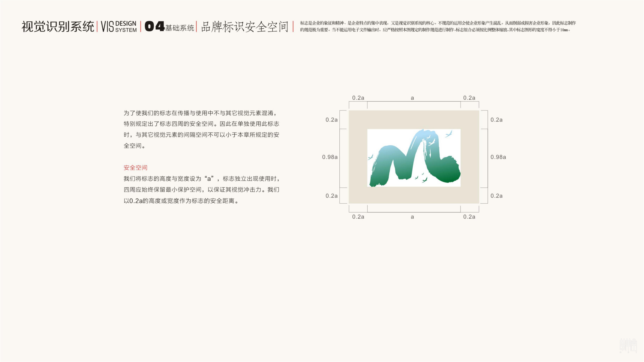Toggle the top 0.2a margin measurement label

[358, 98]
